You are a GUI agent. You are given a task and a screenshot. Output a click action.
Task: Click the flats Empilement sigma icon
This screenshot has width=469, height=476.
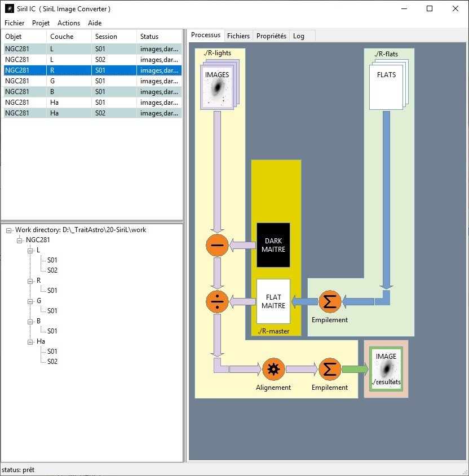point(330,302)
